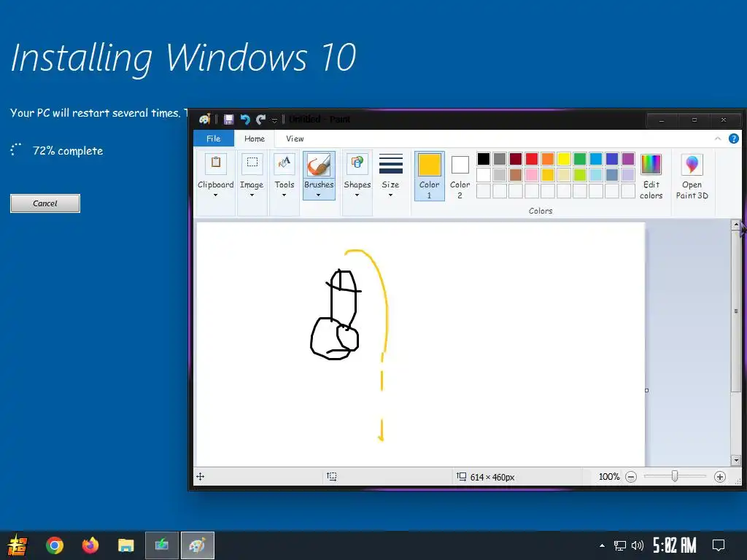
Task: Expand the Brushes dropdown arrow
Action: [318, 195]
